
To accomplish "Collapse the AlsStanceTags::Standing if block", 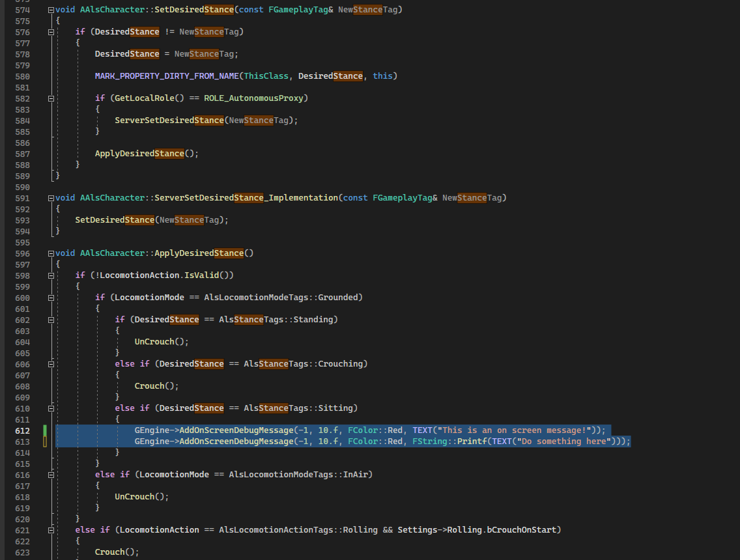I will coord(50,319).
